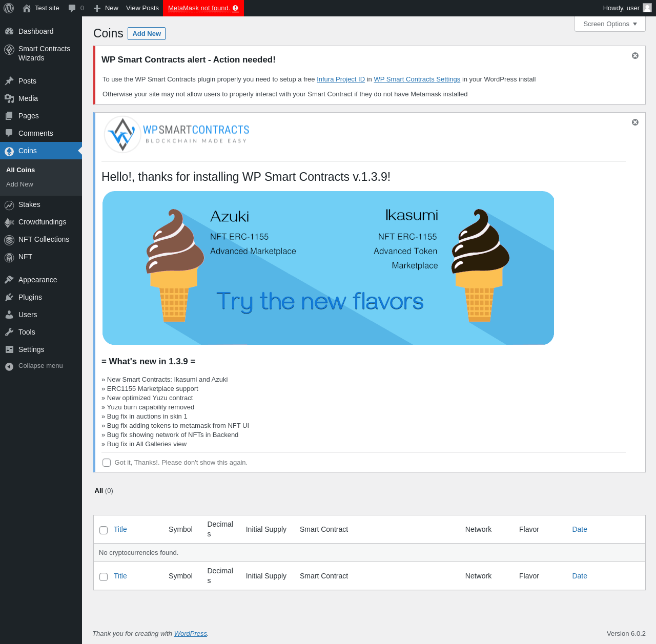Screen dimensions: 656x644
Task: Click the 'Try the new flavors' ice cream banner
Action: point(328,268)
